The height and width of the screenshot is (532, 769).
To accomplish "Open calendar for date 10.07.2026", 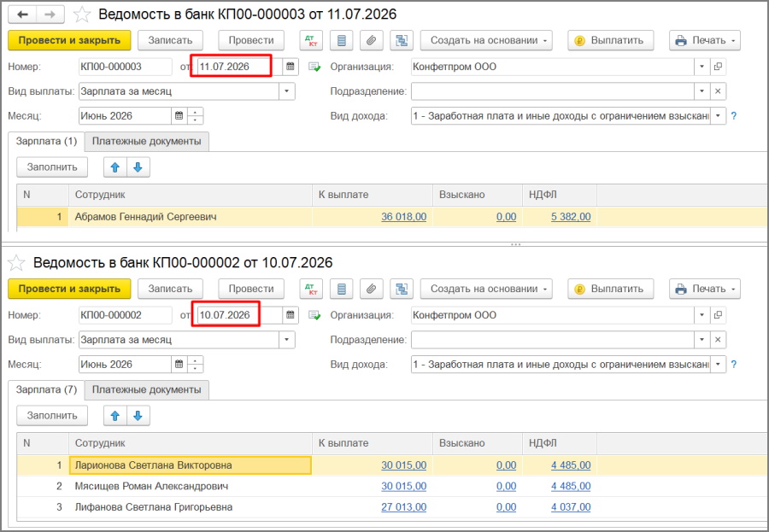I will tap(291, 315).
